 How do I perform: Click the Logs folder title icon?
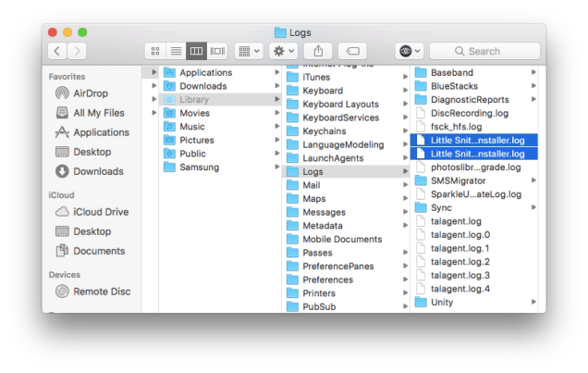[280, 32]
